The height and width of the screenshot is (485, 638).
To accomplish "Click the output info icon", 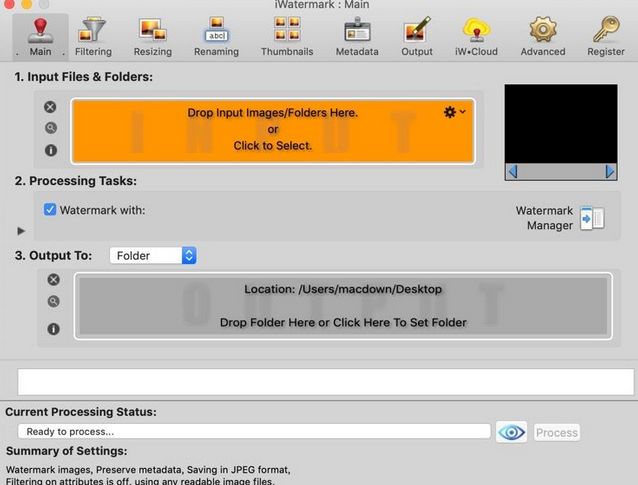I will tap(53, 329).
